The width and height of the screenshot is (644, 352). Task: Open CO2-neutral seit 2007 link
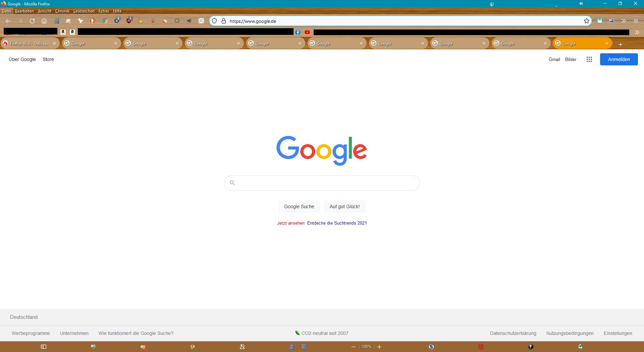pyautogui.click(x=322, y=333)
